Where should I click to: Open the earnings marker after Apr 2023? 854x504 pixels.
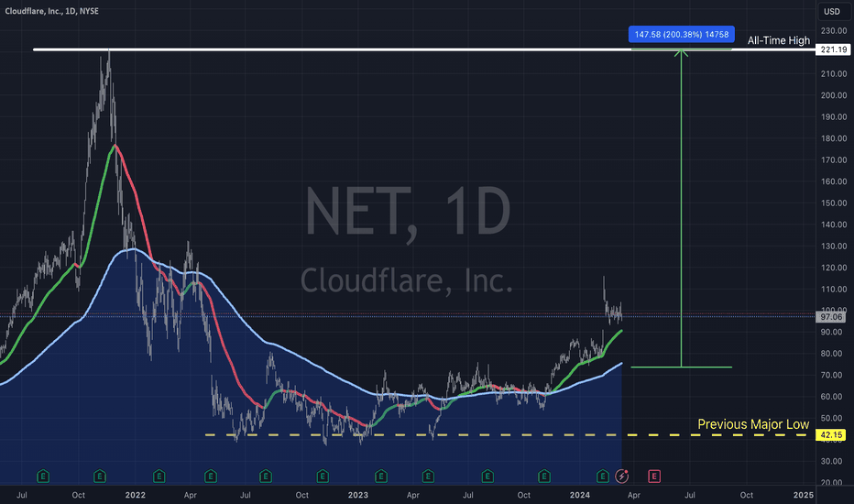point(428,477)
